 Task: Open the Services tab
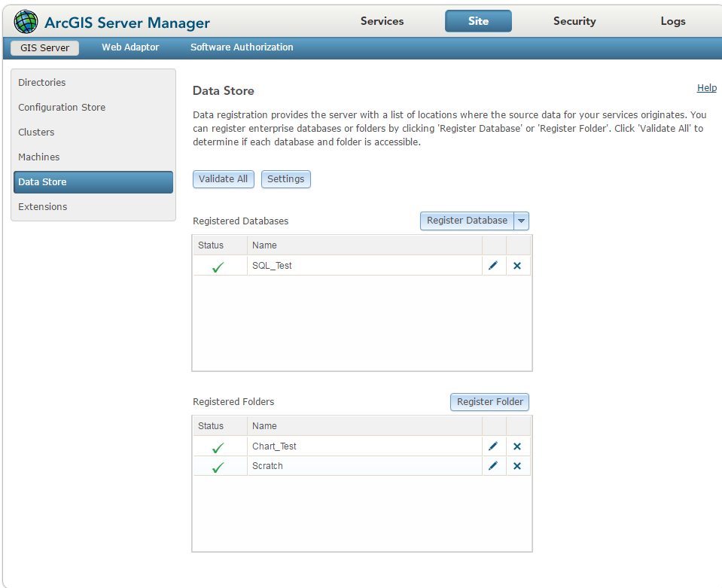pyautogui.click(x=382, y=21)
